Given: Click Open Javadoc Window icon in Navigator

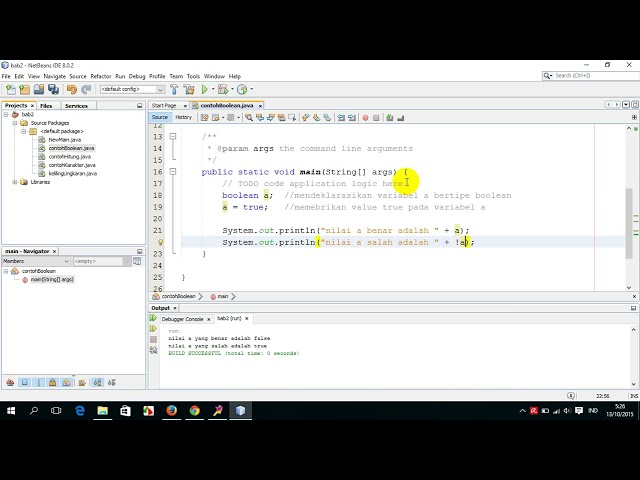Looking at the screenshot, I should tap(137, 261).
